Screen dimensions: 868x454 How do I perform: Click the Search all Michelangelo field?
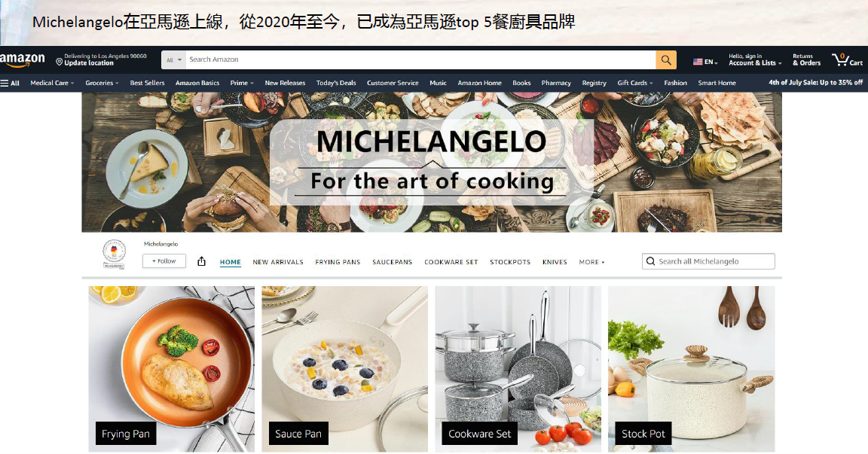[708, 261]
